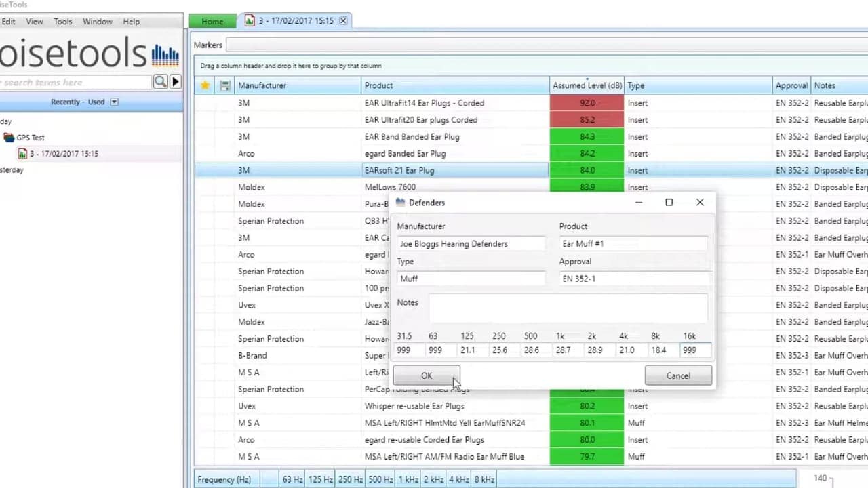Click the Approval field containing EN 352-1

tap(633, 279)
